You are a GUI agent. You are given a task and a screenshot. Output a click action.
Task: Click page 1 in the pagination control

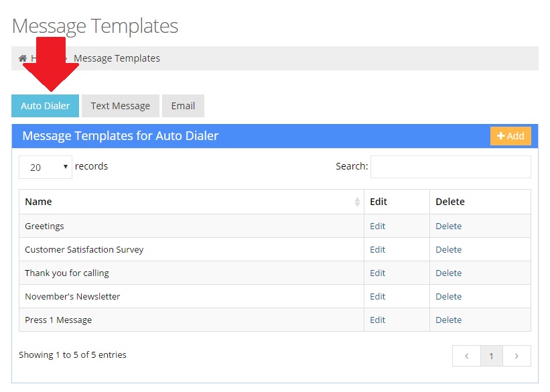(x=492, y=356)
